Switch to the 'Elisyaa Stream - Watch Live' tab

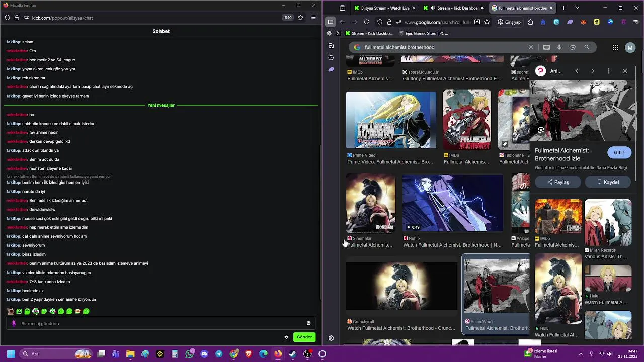385,8
